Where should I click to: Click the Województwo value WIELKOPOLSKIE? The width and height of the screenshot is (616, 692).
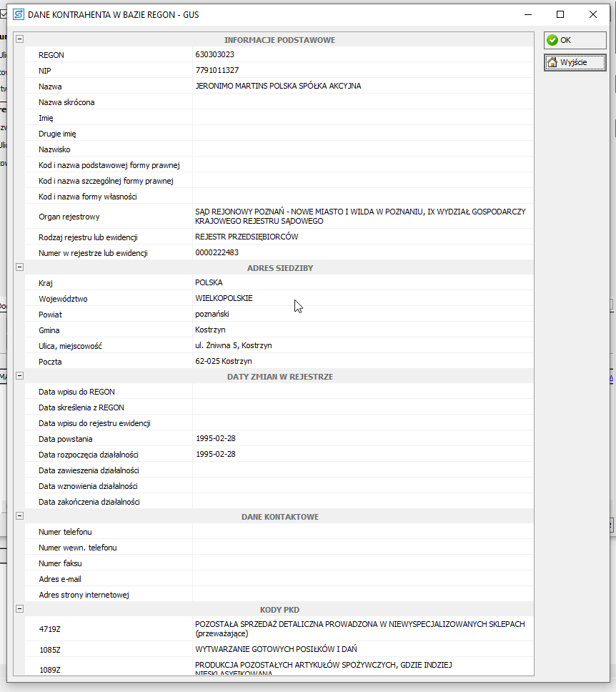tap(224, 298)
